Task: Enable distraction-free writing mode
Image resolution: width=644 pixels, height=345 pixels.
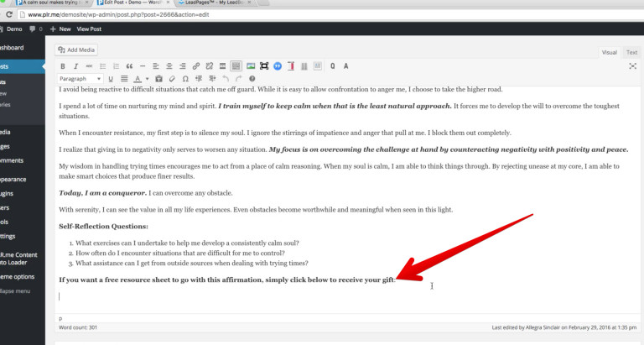Action: 632,66
